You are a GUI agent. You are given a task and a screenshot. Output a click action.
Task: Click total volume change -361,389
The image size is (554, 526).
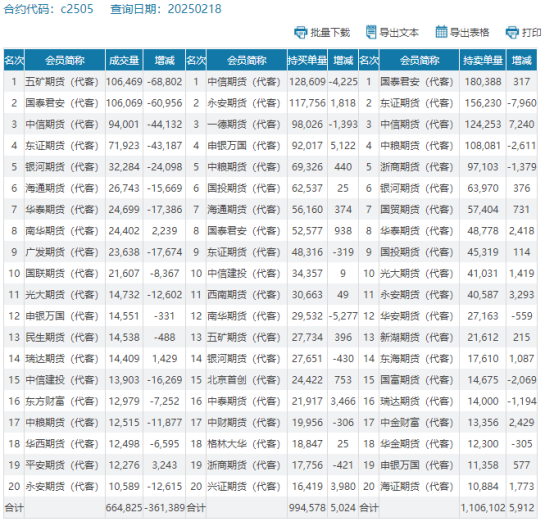[165, 508]
